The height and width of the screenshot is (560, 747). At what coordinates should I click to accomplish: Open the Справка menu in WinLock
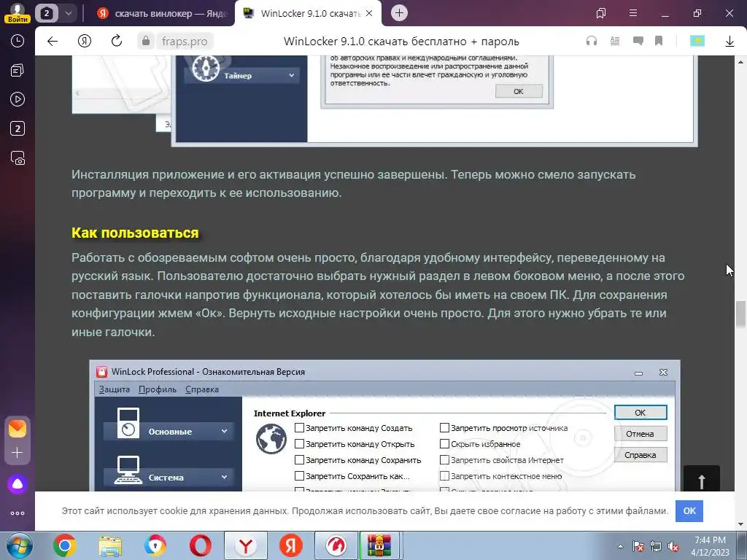[x=202, y=389]
